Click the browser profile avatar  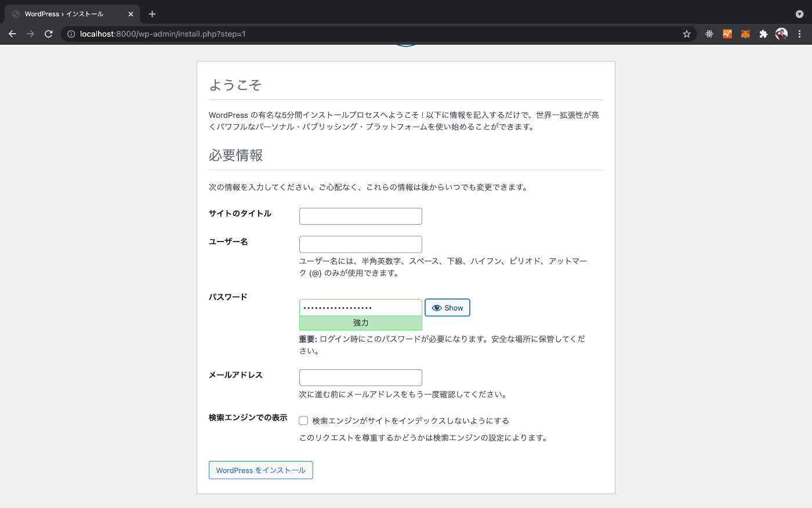781,34
